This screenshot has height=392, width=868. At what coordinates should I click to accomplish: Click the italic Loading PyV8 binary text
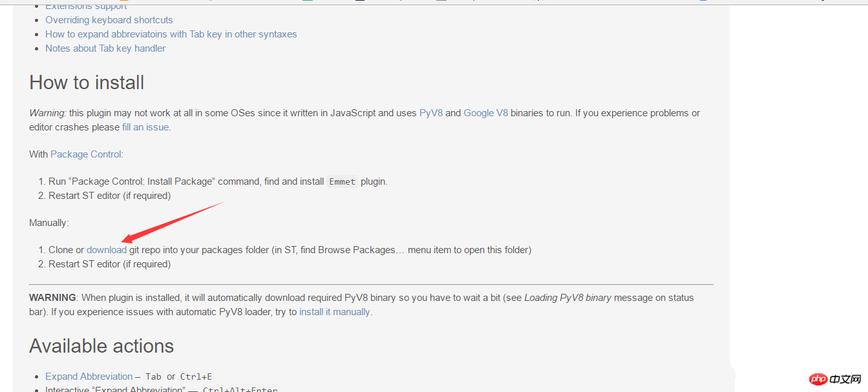567,298
